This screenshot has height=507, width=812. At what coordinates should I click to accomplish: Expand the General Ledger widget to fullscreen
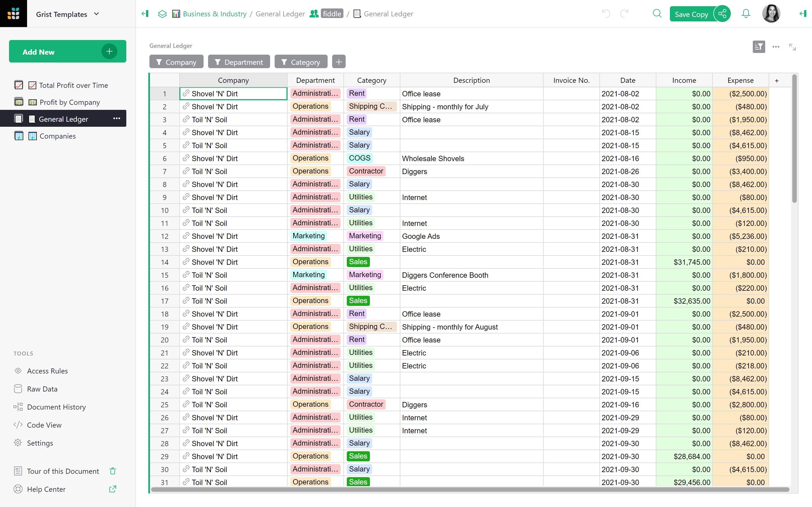(792, 47)
